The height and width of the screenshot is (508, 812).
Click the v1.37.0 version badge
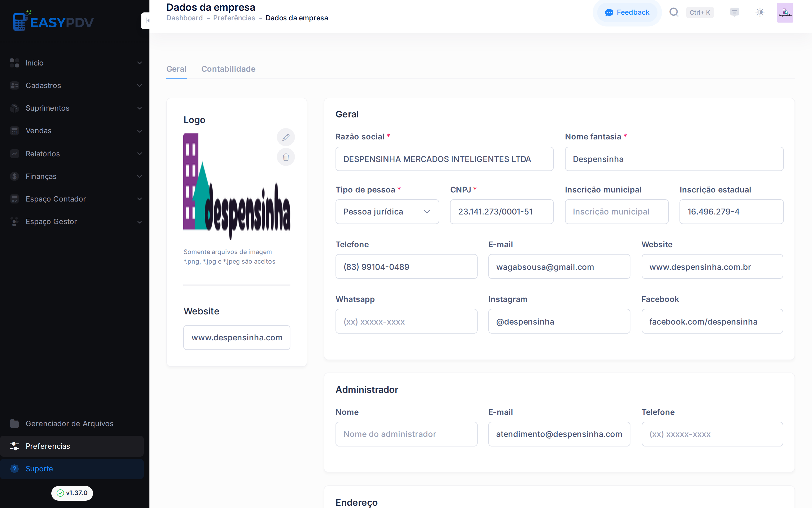tap(72, 493)
